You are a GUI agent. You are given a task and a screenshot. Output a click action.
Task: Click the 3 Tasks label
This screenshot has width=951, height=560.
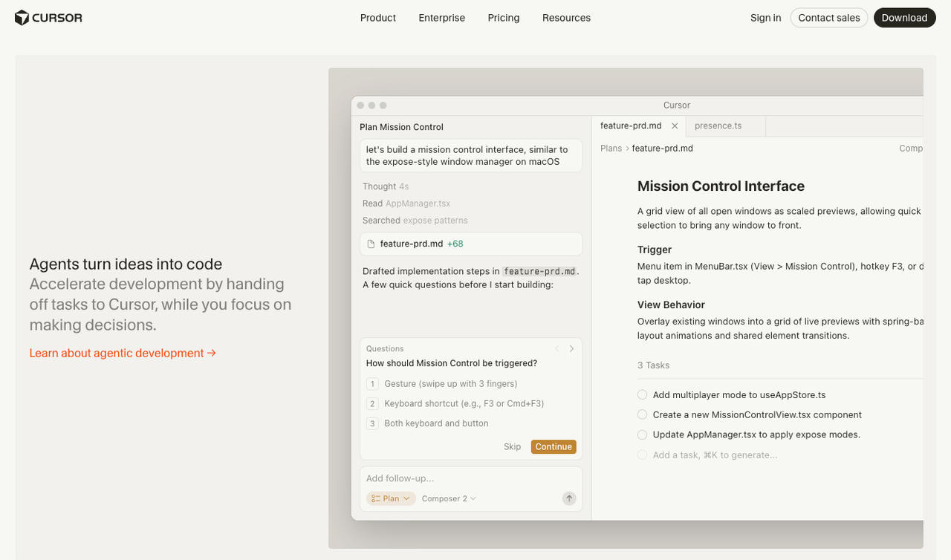(x=653, y=365)
